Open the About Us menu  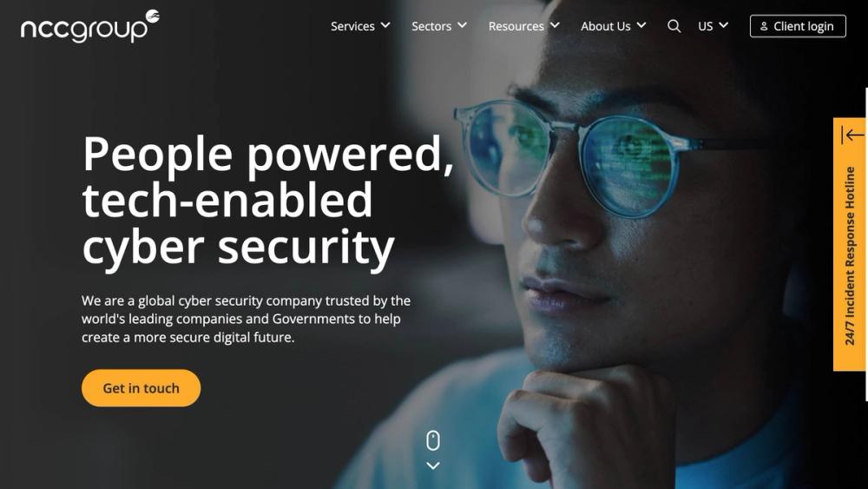click(x=606, y=26)
